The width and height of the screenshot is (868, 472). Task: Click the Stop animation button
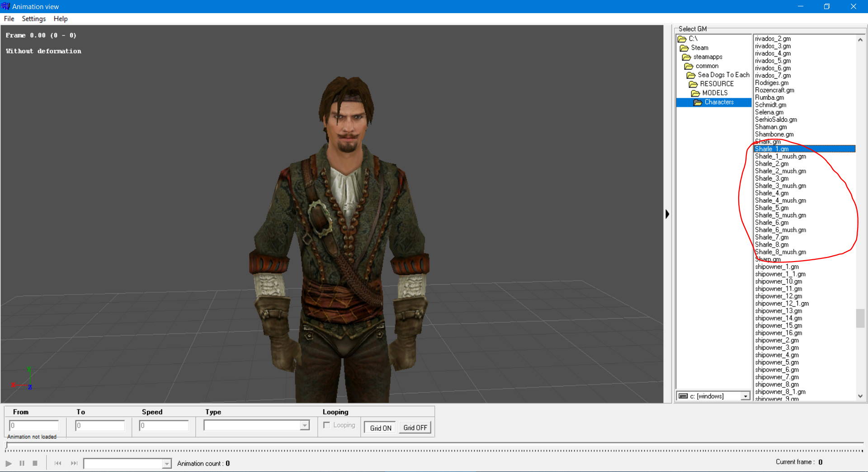click(x=35, y=463)
